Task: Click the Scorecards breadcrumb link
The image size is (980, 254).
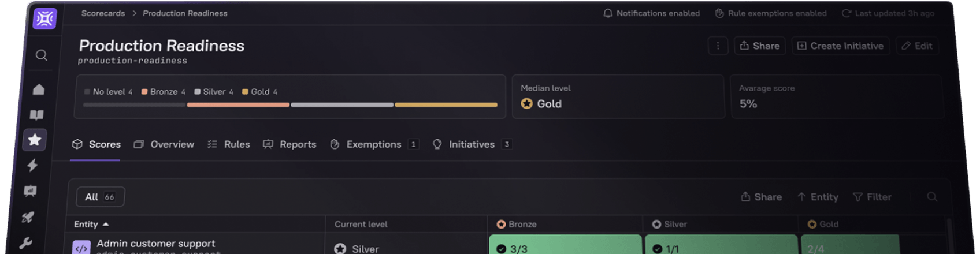Action: (x=103, y=13)
